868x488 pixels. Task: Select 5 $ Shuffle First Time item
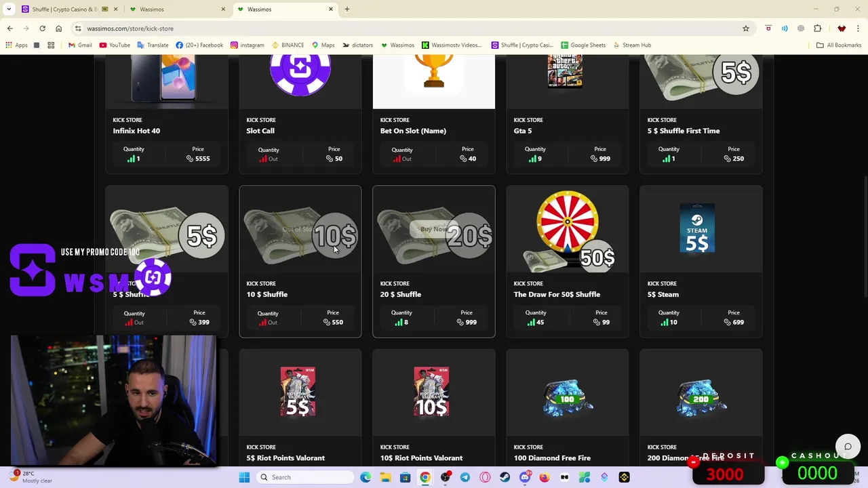tap(684, 131)
